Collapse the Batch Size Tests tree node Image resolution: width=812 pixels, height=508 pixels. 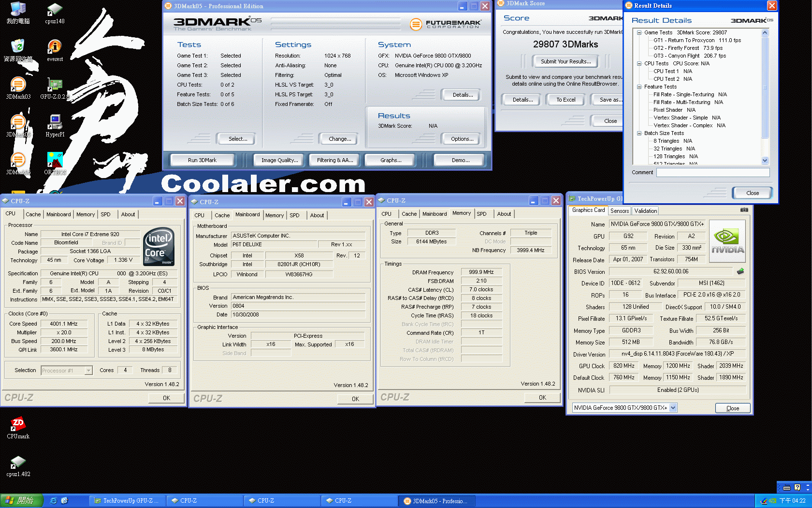(639, 133)
